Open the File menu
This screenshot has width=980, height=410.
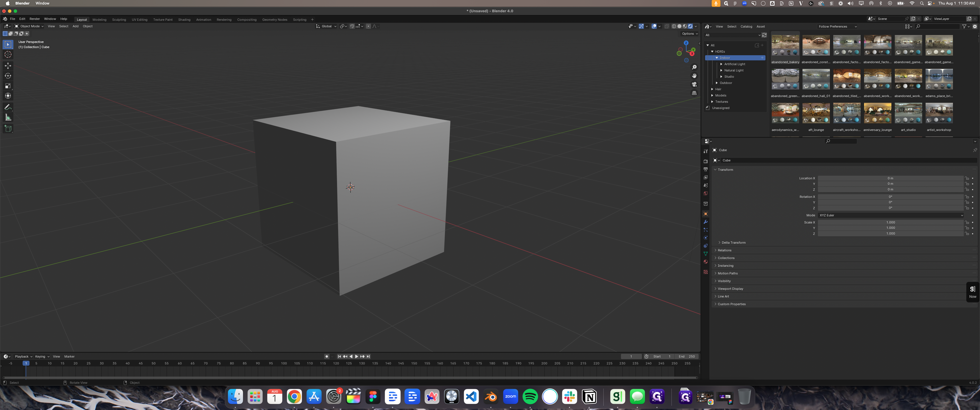[x=13, y=19]
